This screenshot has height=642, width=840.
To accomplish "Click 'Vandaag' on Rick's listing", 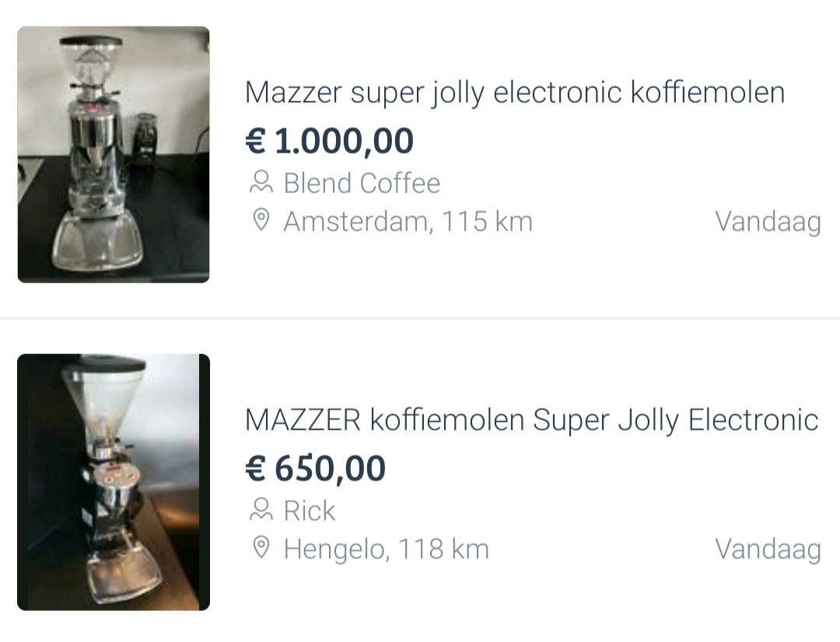I will pos(768,549).
